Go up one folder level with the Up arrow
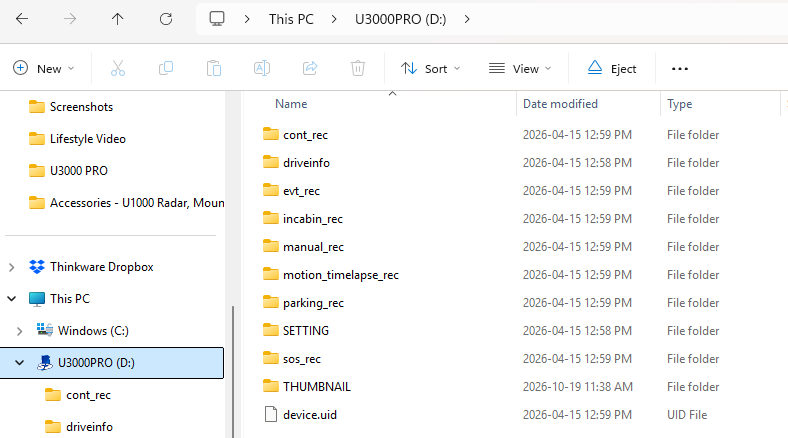 click(x=118, y=19)
